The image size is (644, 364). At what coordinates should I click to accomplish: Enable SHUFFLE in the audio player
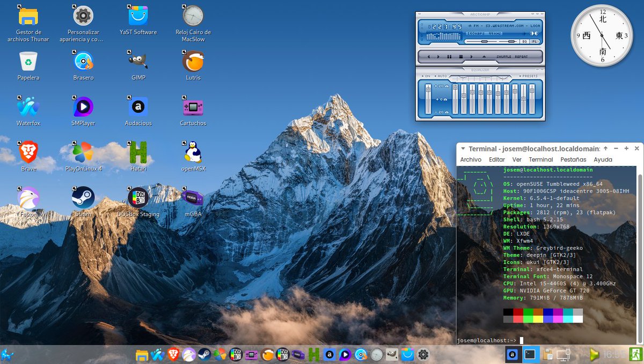click(x=504, y=57)
